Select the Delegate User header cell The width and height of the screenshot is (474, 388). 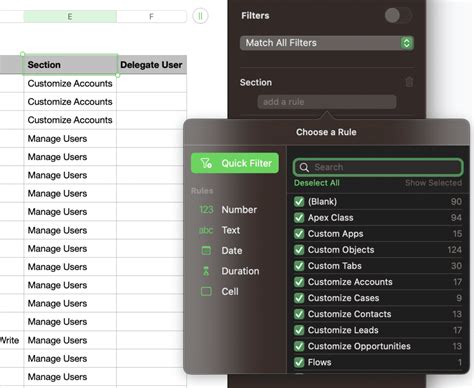(151, 65)
